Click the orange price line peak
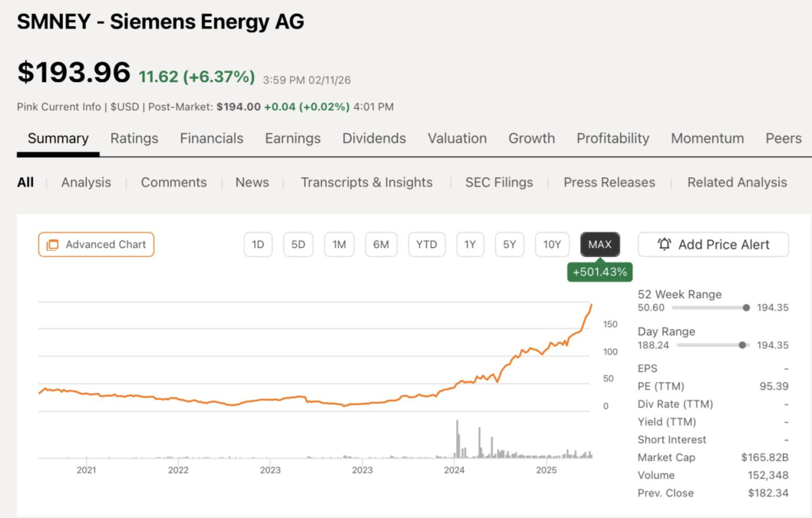Viewport: 812px width, 518px height. [x=592, y=305]
